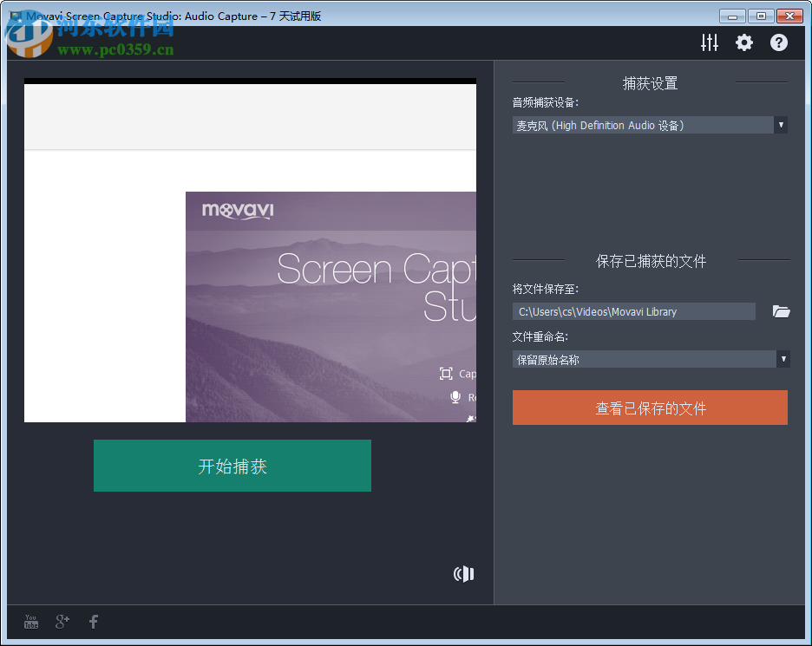Browse folders with the folder icon
Viewport: 812px width, 646px height.
pyautogui.click(x=782, y=311)
